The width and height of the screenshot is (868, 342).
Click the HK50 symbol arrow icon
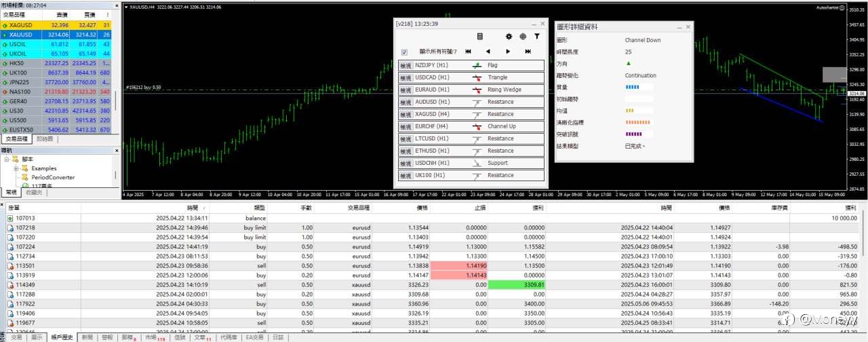pos(5,62)
